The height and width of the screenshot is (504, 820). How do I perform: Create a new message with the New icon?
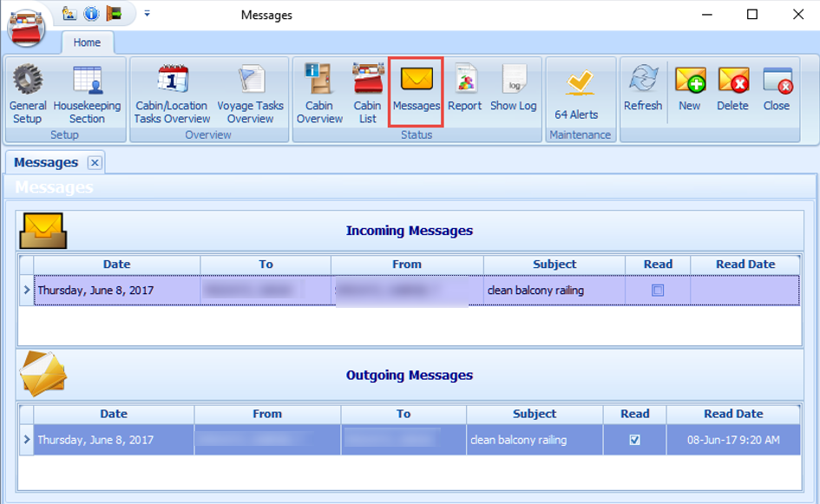(690, 87)
